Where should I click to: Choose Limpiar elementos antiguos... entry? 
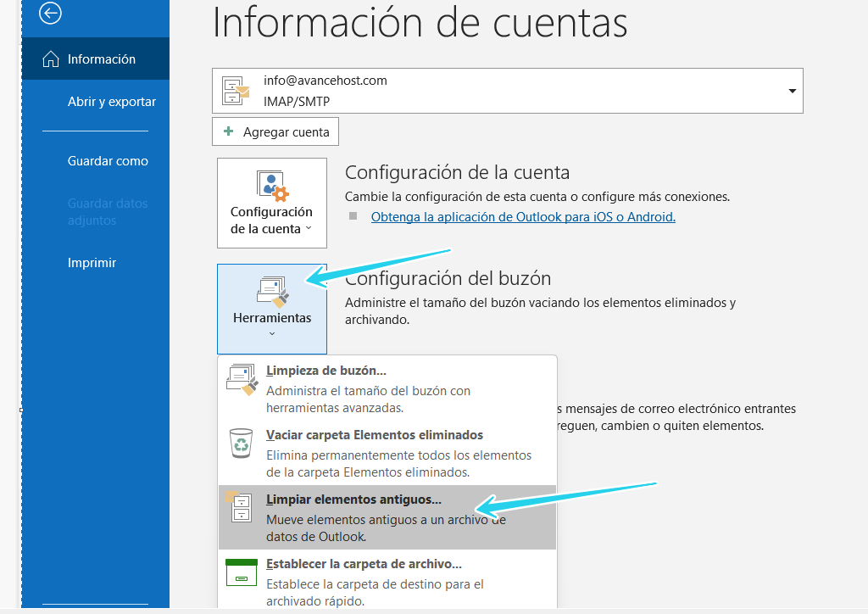point(387,517)
